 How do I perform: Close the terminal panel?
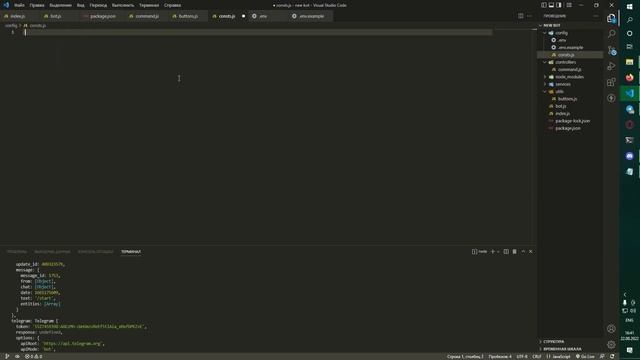pos(531,251)
